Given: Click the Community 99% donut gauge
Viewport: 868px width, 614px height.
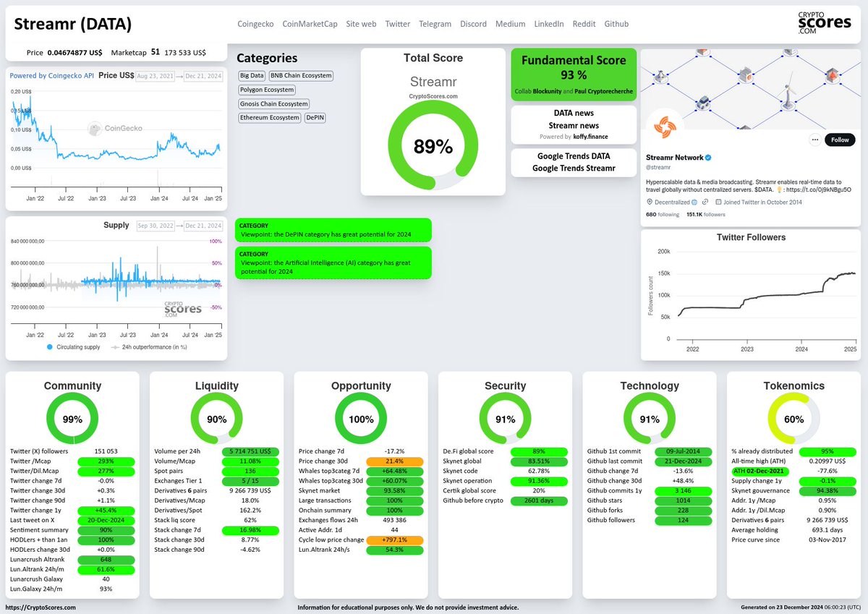Looking at the screenshot, I should [72, 419].
